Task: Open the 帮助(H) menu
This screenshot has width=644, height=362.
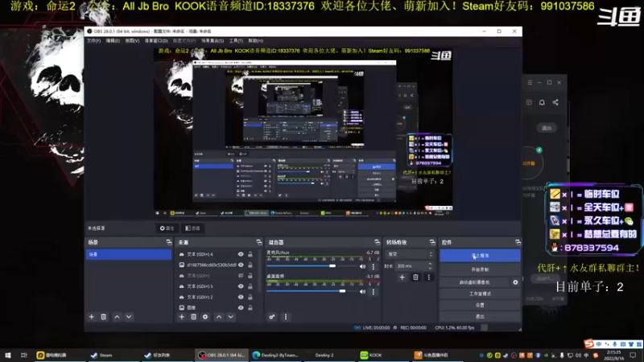Action: click(255, 41)
